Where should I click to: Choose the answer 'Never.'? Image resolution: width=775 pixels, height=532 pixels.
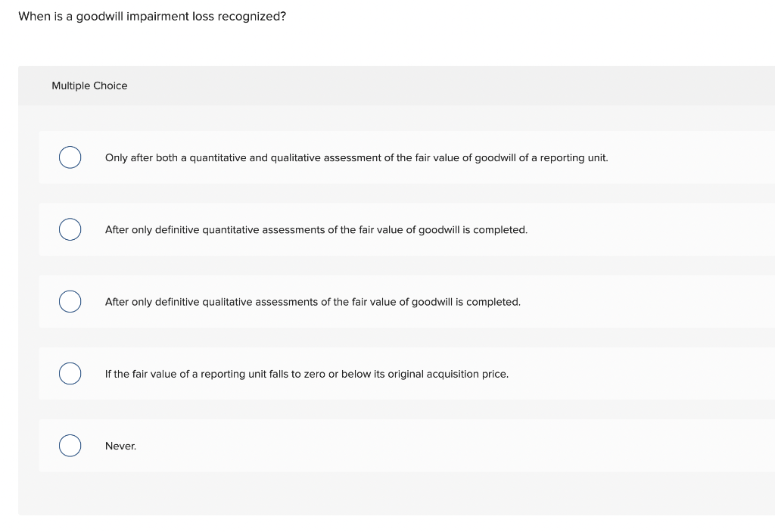(x=120, y=446)
